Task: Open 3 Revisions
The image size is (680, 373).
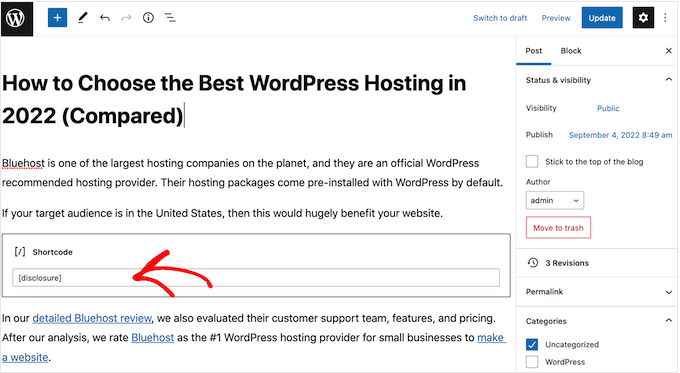Action: click(567, 263)
